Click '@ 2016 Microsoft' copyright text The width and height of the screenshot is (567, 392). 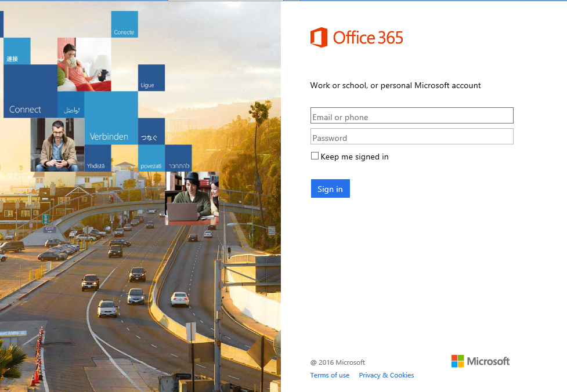coord(338,362)
